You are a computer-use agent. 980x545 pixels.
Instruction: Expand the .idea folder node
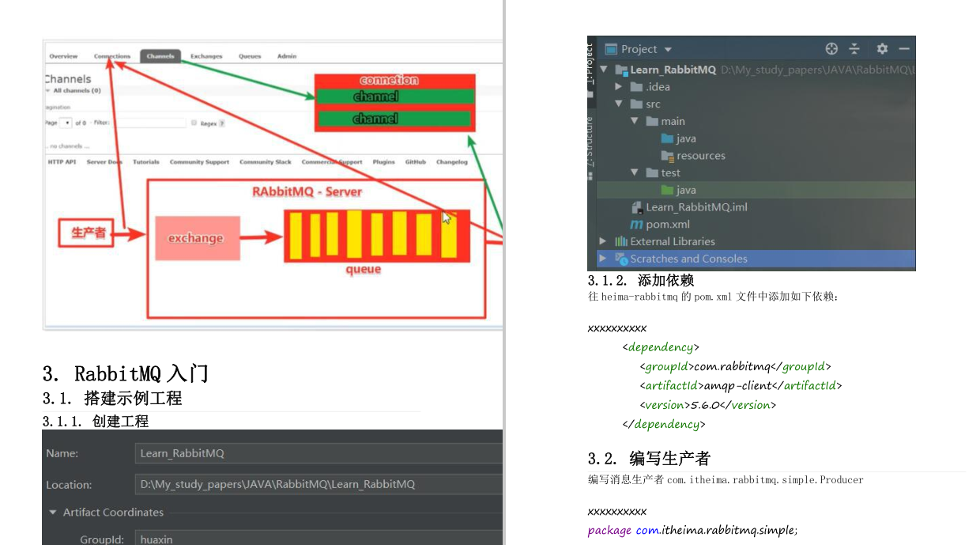coord(618,86)
